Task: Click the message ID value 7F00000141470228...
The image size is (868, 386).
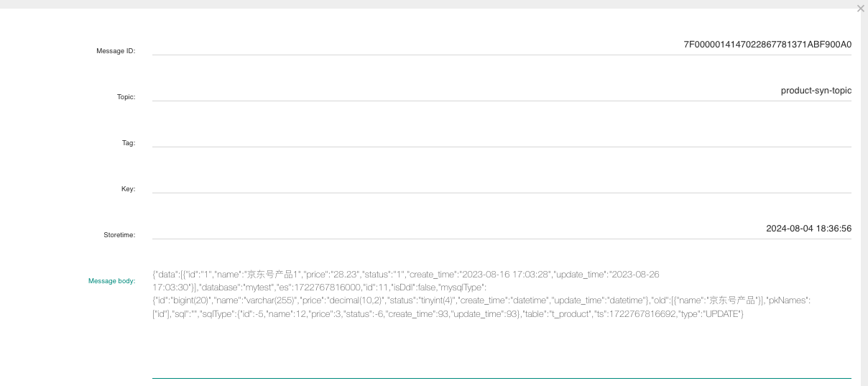Action: click(767, 45)
